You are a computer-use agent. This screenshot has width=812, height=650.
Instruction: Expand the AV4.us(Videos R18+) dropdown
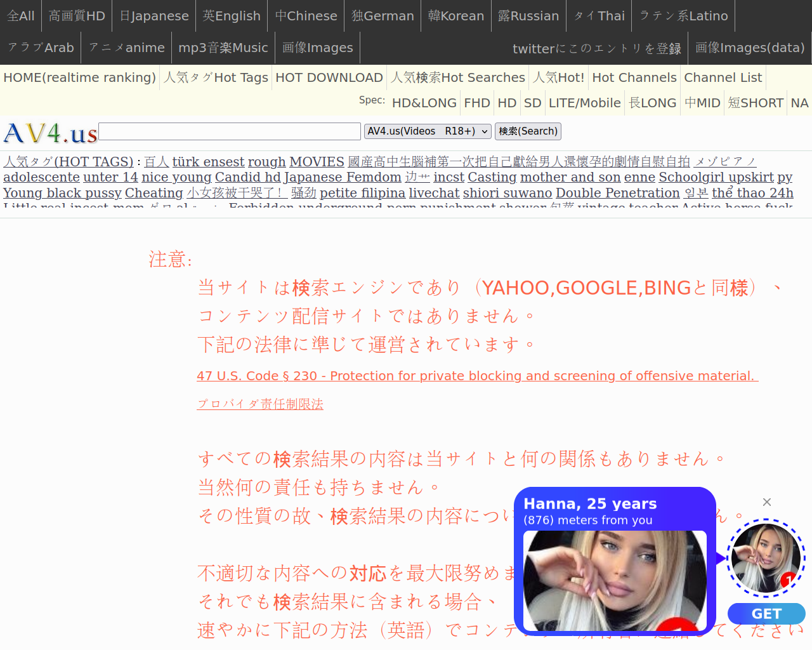[428, 131]
